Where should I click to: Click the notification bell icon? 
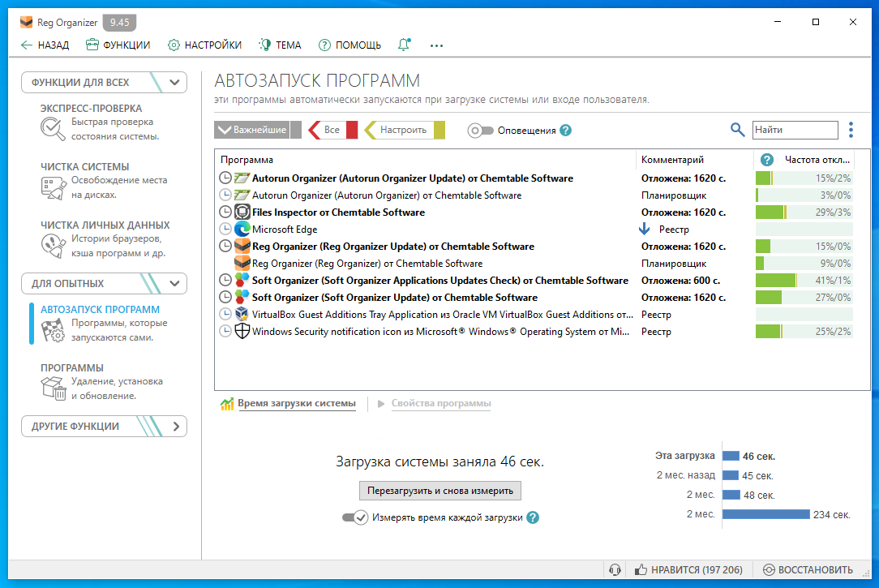[404, 45]
